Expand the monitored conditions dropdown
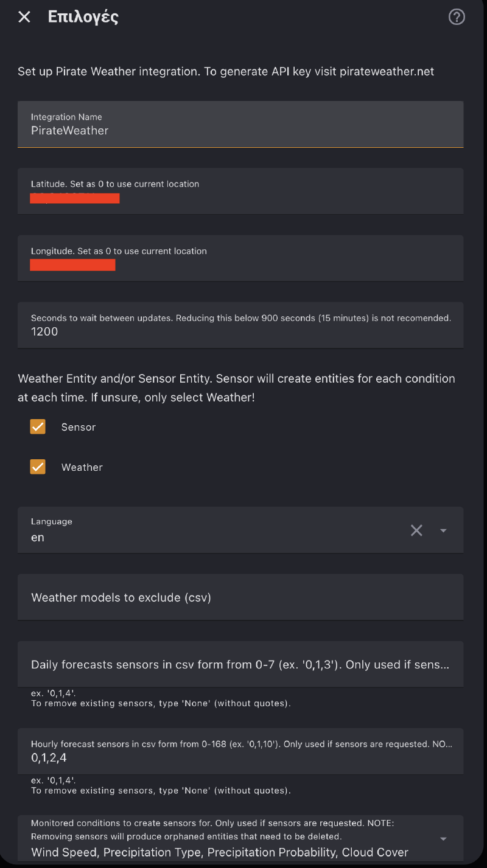The image size is (487, 868). point(444,837)
